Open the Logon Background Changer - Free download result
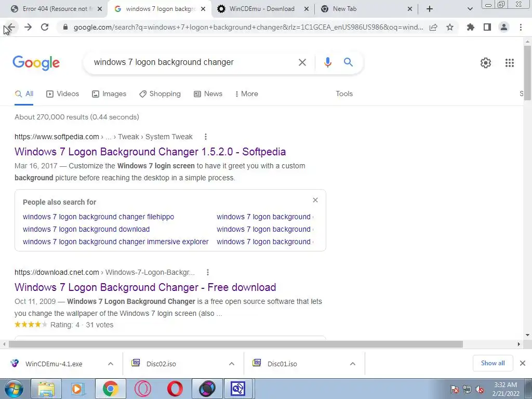 pos(145,287)
